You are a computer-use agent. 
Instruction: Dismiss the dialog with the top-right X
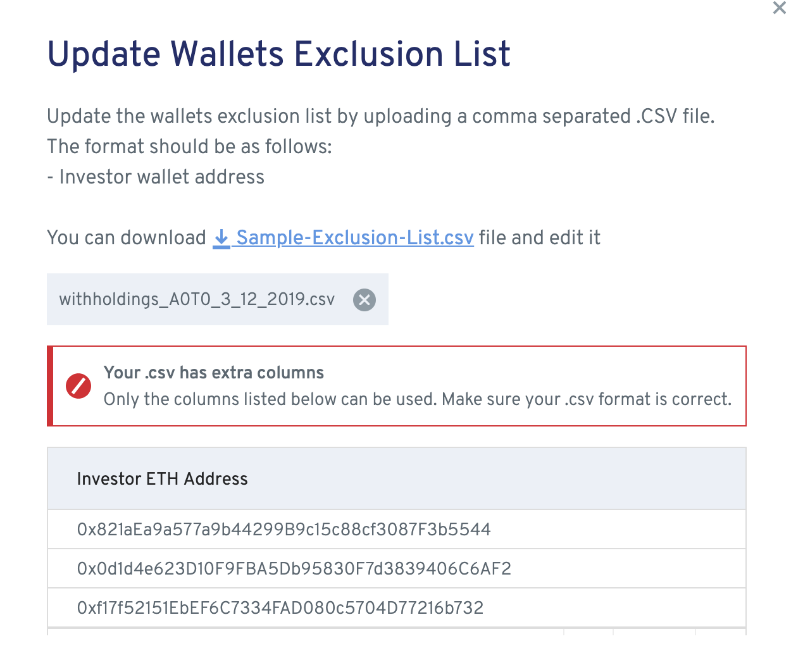click(778, 9)
